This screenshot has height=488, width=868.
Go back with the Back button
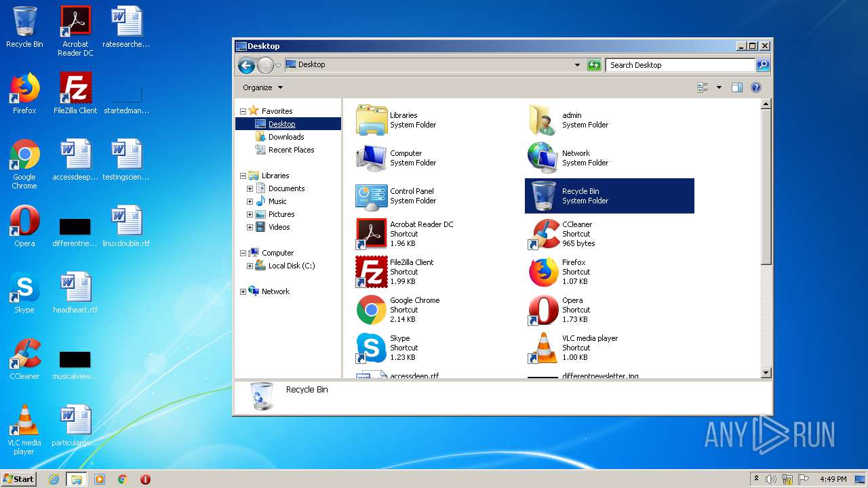coord(247,65)
